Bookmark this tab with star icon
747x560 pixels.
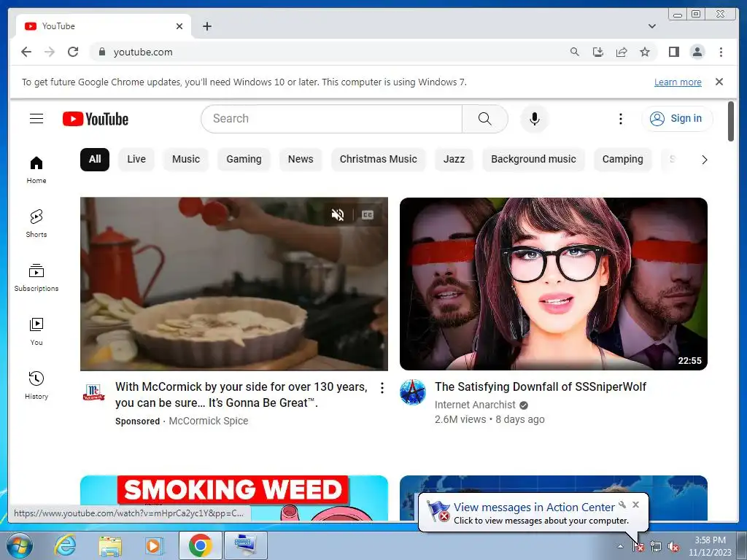pyautogui.click(x=645, y=52)
